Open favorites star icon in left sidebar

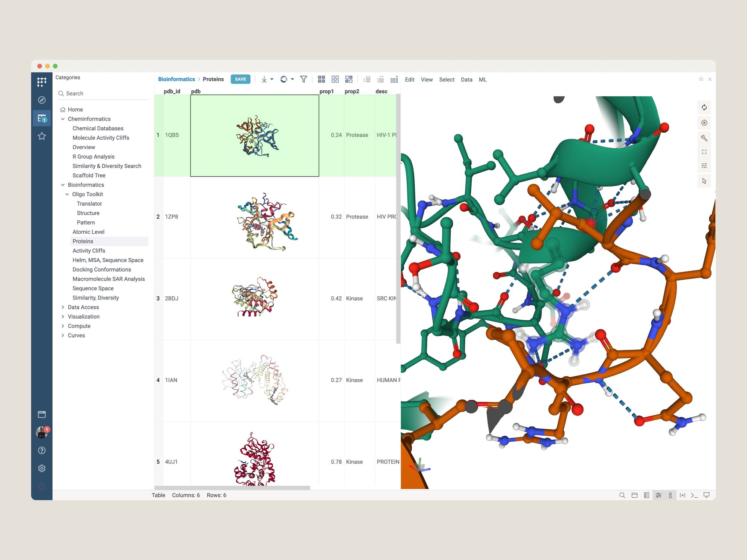(x=42, y=136)
